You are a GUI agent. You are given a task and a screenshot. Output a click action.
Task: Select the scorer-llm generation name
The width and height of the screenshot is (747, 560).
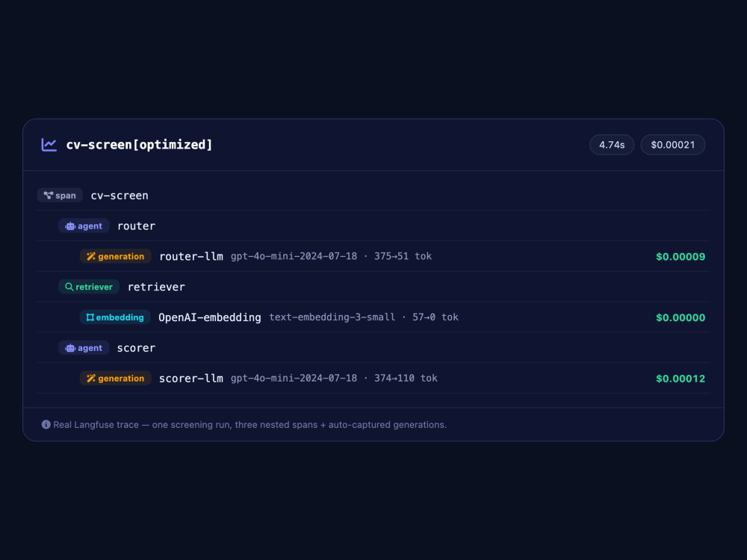coord(190,378)
